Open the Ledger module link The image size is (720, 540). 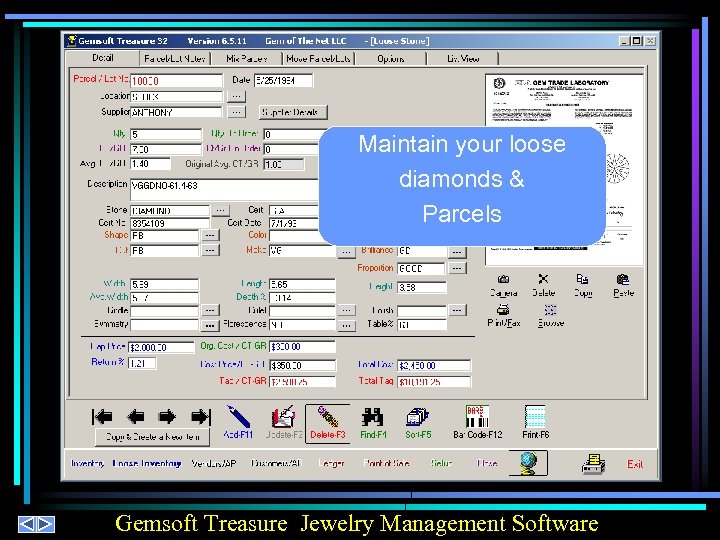click(331, 463)
